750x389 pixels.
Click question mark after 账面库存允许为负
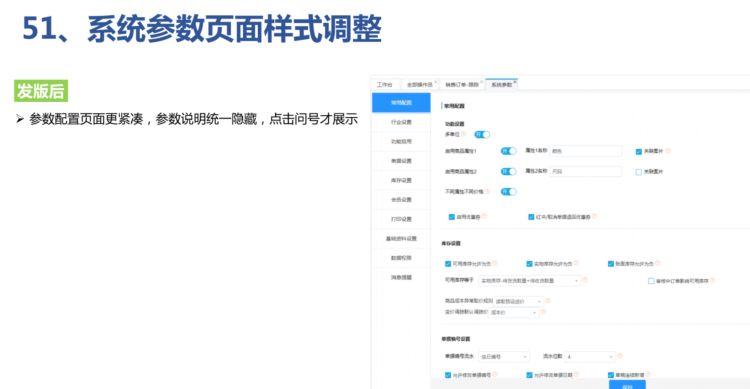tap(658, 263)
